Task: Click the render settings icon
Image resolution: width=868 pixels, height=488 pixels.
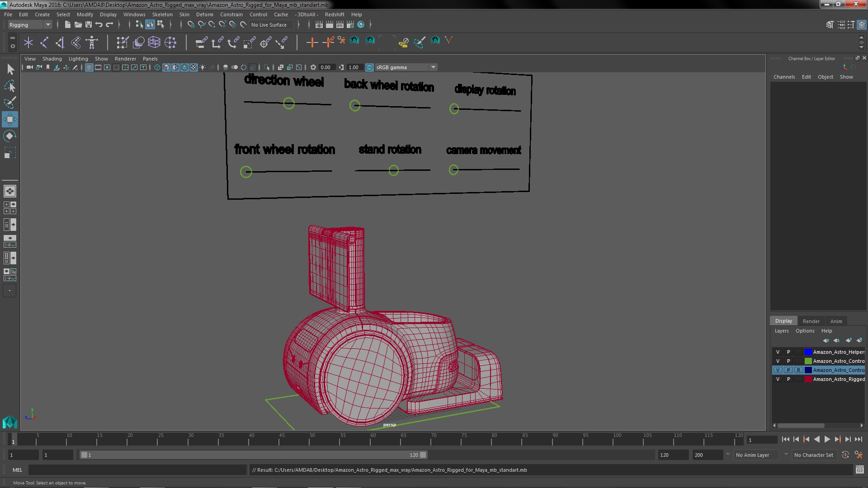Action: [350, 25]
